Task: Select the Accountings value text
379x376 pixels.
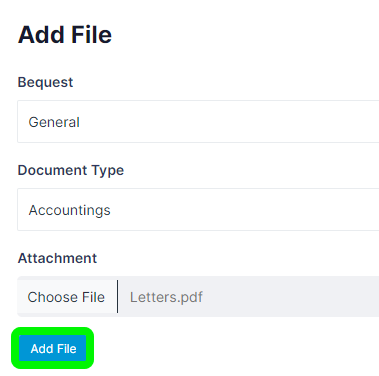Action: click(x=69, y=210)
